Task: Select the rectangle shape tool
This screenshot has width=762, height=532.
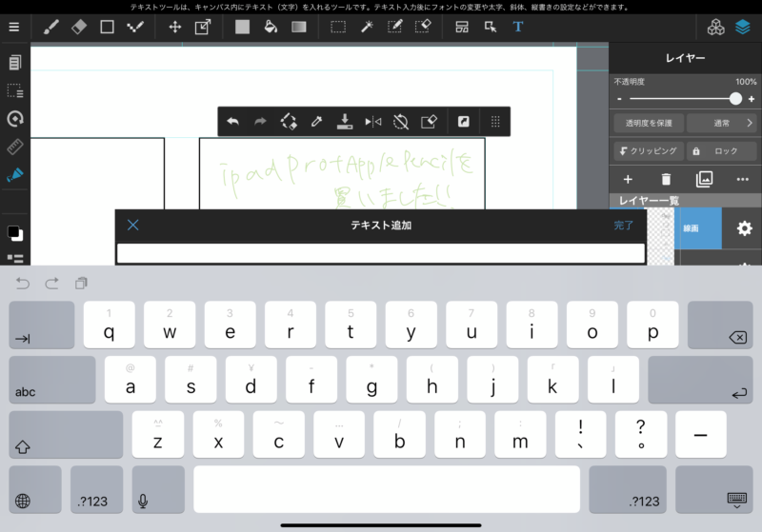Action: click(x=107, y=28)
